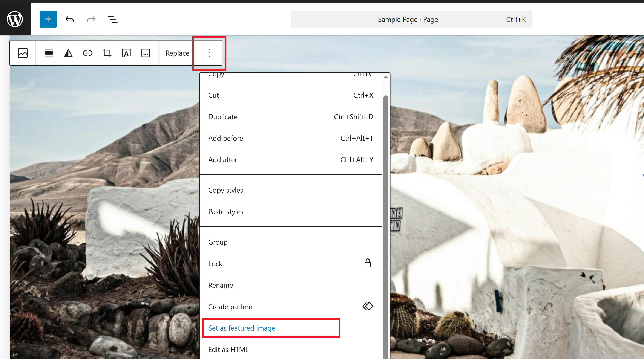Select Add after menu entry
The image size is (644, 359).
(x=290, y=160)
